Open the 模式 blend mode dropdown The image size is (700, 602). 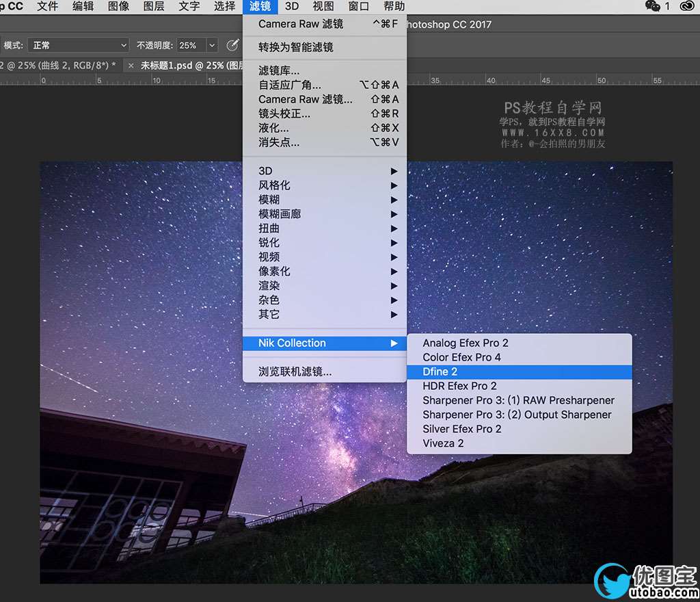[x=79, y=45]
